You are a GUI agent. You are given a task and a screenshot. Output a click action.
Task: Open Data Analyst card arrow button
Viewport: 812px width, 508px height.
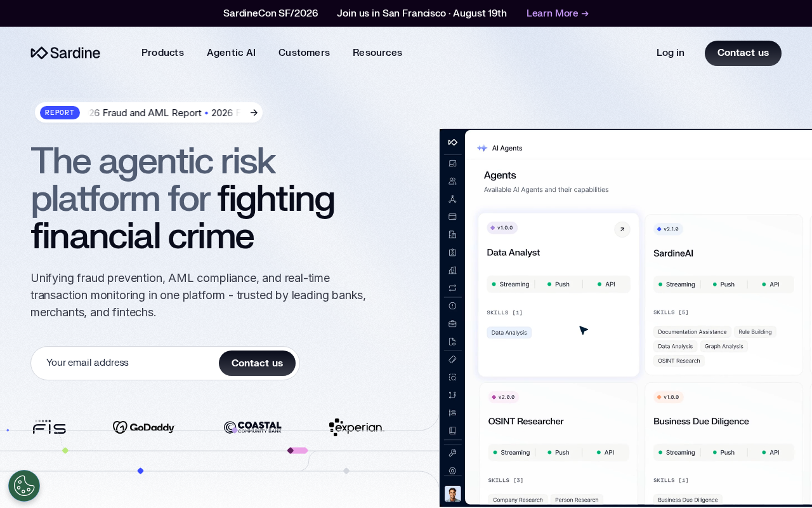(622, 229)
